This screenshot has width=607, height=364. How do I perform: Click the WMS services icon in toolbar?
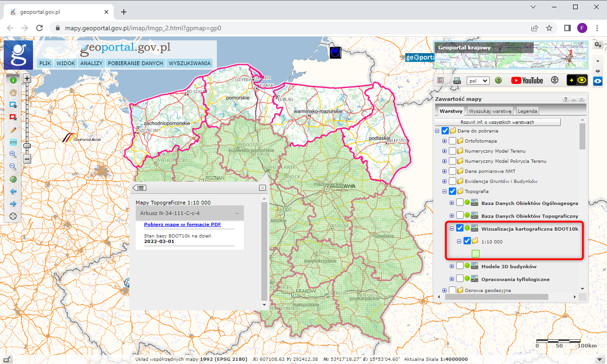[x=457, y=80]
